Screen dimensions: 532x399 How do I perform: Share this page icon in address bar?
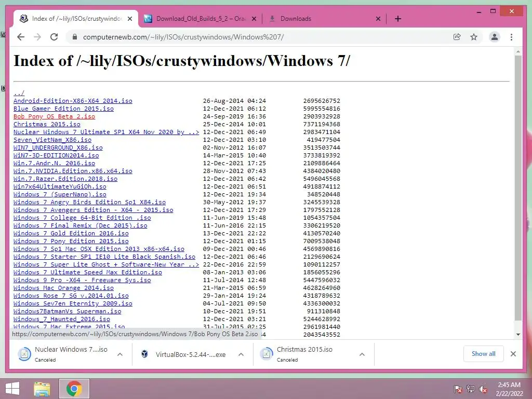click(457, 37)
